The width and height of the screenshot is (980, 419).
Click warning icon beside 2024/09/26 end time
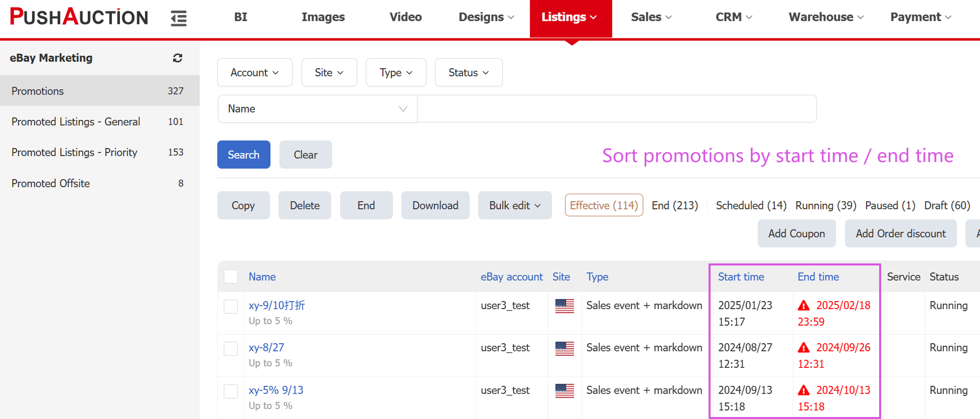[x=804, y=348]
